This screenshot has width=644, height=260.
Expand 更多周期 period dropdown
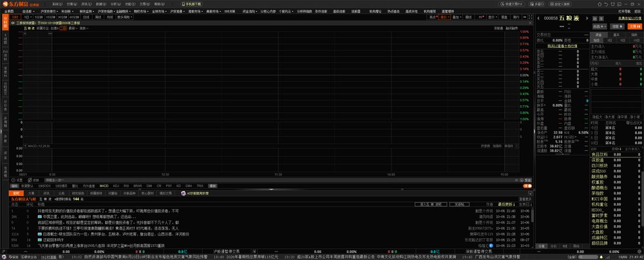click(x=124, y=17)
